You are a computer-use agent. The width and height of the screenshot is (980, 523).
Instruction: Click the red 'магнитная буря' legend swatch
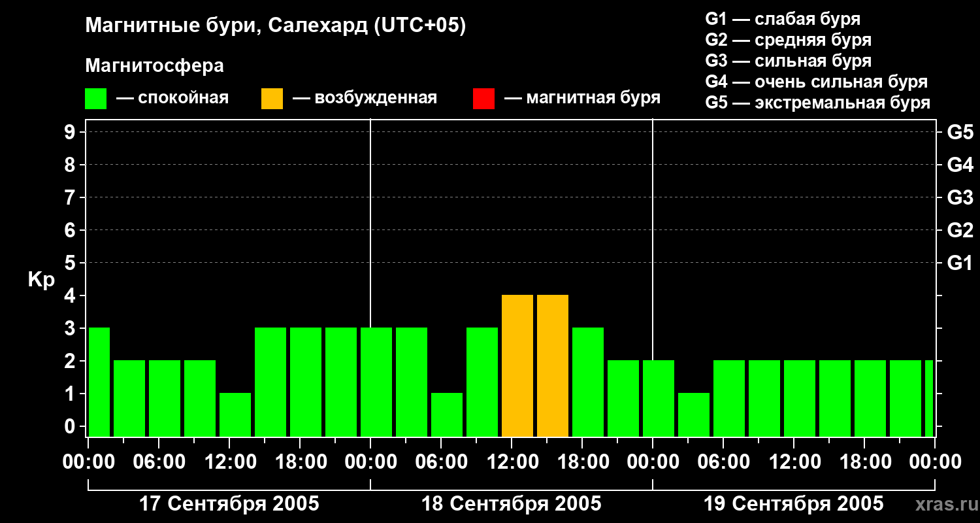tap(483, 99)
